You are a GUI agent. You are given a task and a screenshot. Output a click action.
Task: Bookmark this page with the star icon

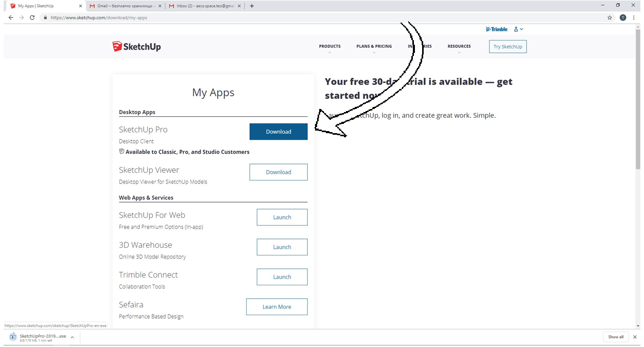pos(610,17)
